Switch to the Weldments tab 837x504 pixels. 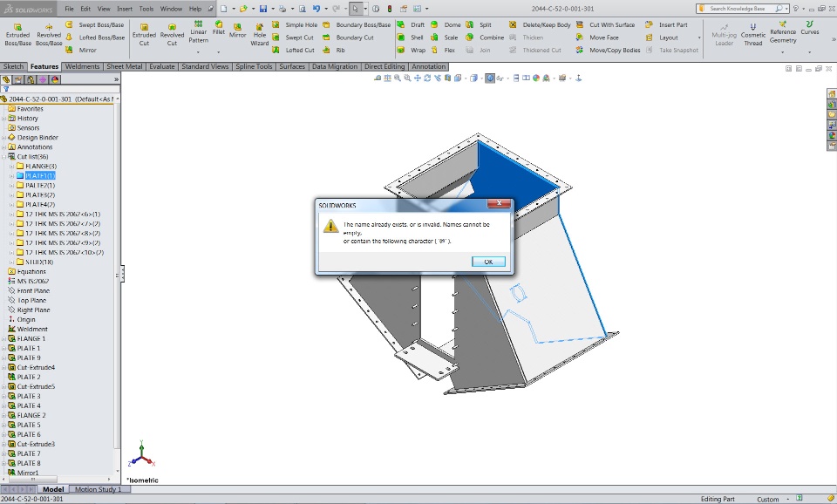click(x=82, y=66)
